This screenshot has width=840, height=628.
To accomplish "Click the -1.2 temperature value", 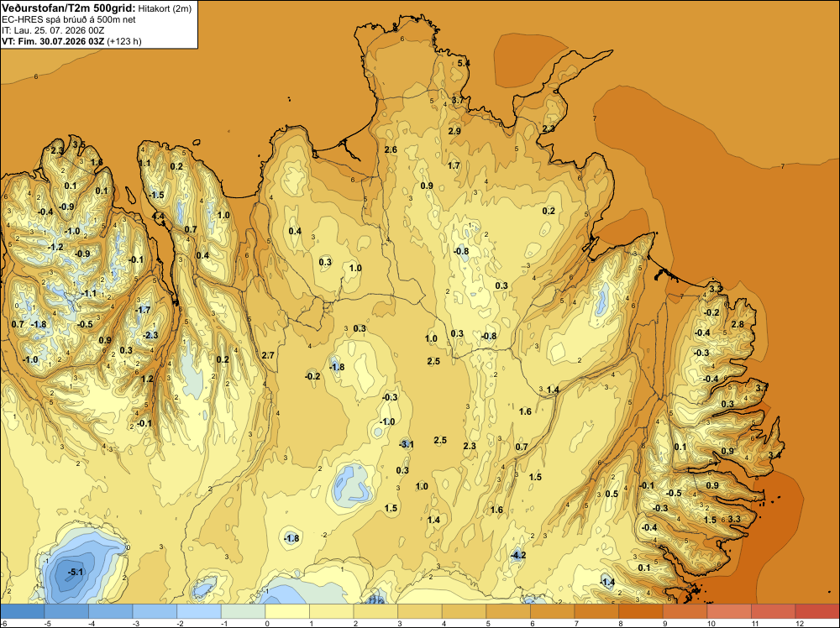I will [x=55, y=247].
